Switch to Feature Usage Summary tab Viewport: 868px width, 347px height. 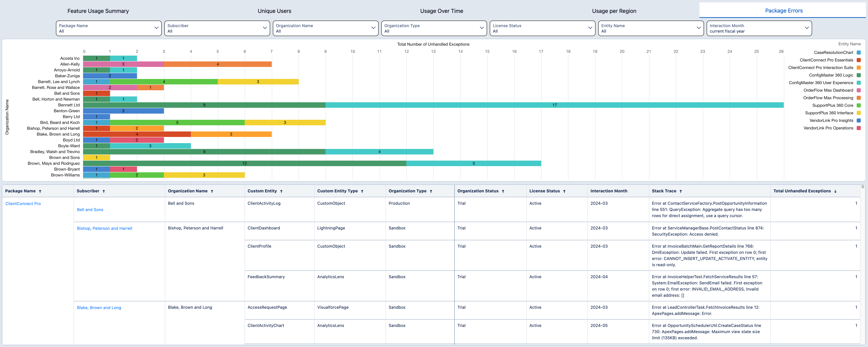(98, 11)
